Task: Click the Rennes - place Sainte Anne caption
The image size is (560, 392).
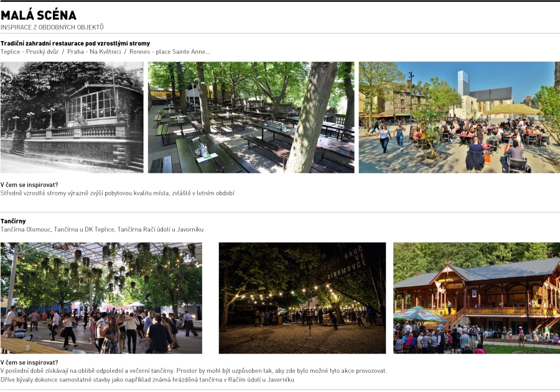Action: [169, 52]
